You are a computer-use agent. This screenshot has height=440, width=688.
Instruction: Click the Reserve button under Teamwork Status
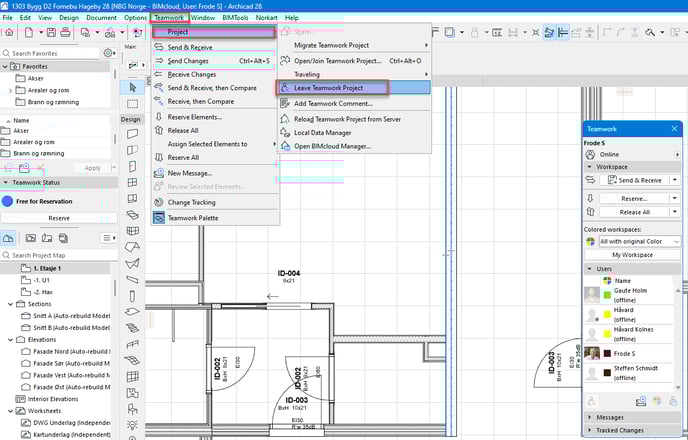[59, 218]
